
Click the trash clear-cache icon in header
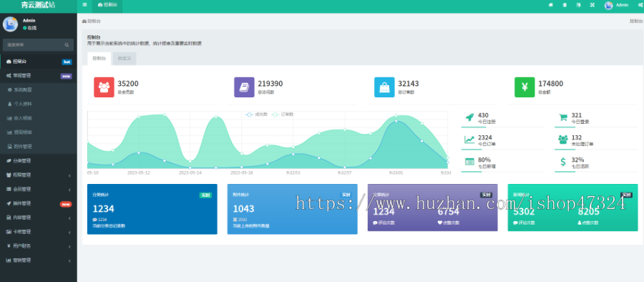point(565,5)
